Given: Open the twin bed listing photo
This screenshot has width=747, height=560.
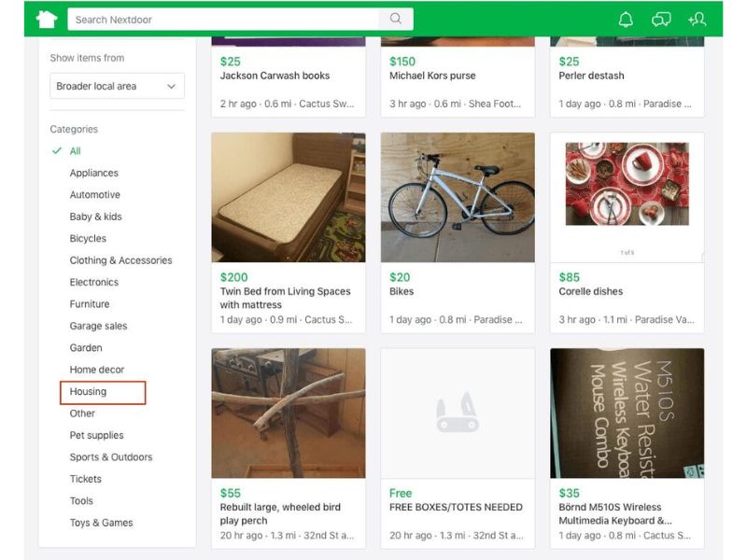Looking at the screenshot, I should (x=289, y=198).
